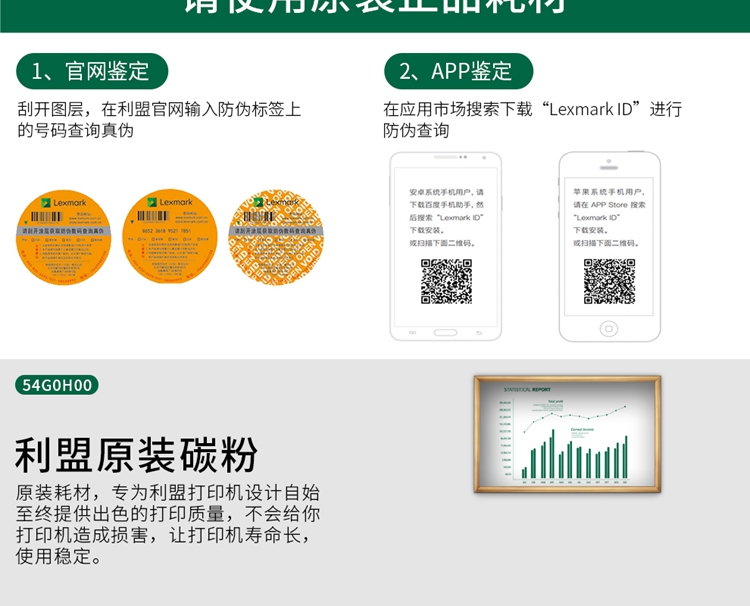Click the APP Store instructions text on iPhone
Image resolution: width=750 pixels, height=606 pixels.
pos(609,217)
